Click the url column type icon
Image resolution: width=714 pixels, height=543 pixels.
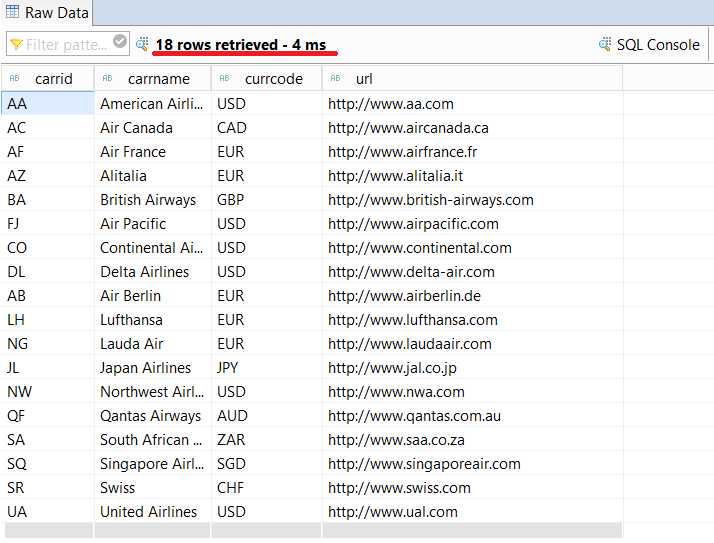(x=336, y=78)
